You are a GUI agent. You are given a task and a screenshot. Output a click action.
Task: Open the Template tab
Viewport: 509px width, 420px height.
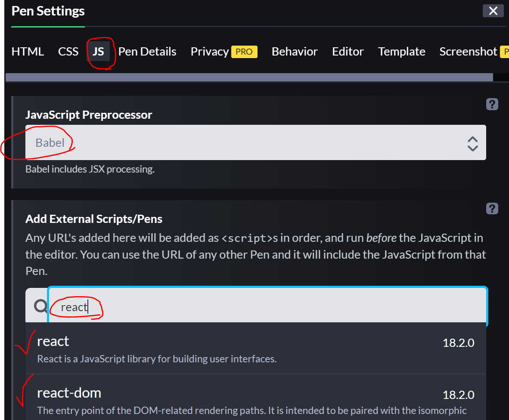[x=401, y=52]
